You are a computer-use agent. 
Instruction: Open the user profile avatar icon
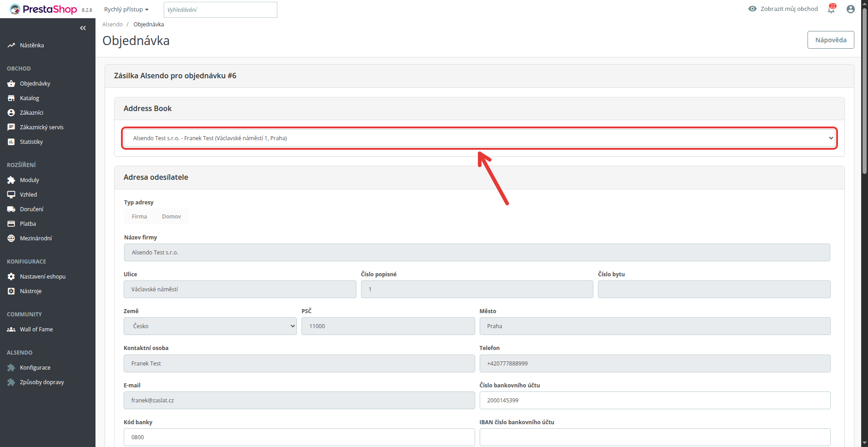pyautogui.click(x=851, y=9)
